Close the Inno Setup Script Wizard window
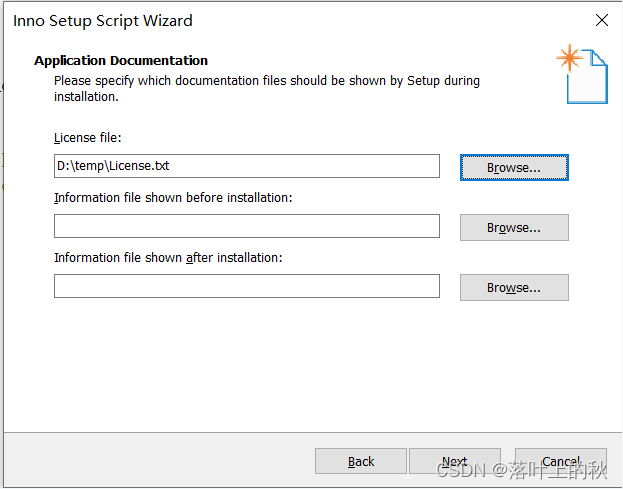Viewport: 623px width, 489px height. click(x=602, y=20)
